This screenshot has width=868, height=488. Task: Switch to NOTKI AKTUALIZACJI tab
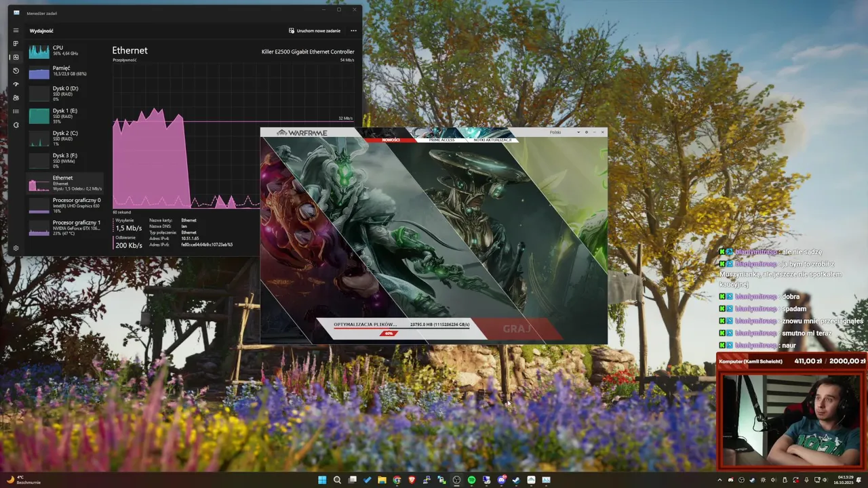pos(493,140)
